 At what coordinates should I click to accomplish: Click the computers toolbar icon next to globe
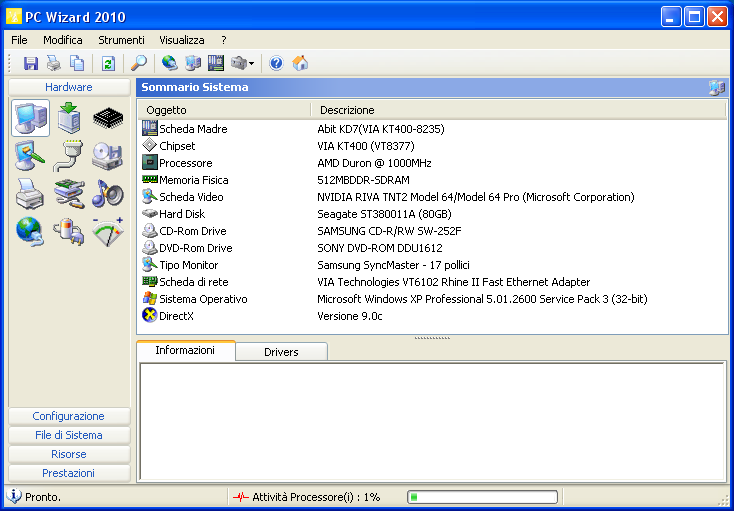(192, 63)
